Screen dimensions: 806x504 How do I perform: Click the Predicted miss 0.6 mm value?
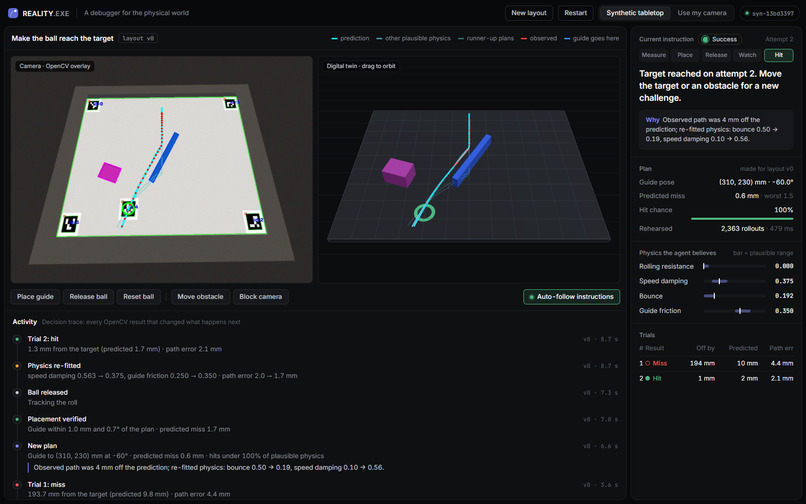[747, 196]
